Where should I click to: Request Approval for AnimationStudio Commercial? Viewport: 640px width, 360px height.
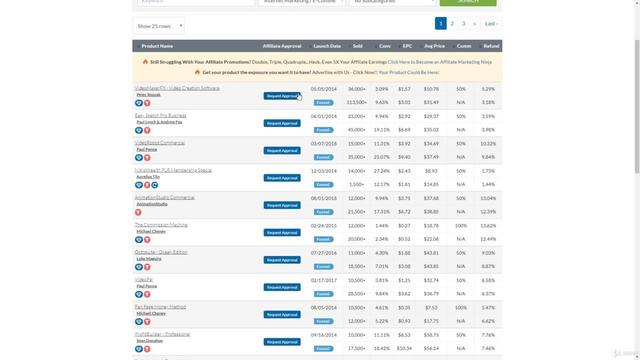(x=282, y=205)
